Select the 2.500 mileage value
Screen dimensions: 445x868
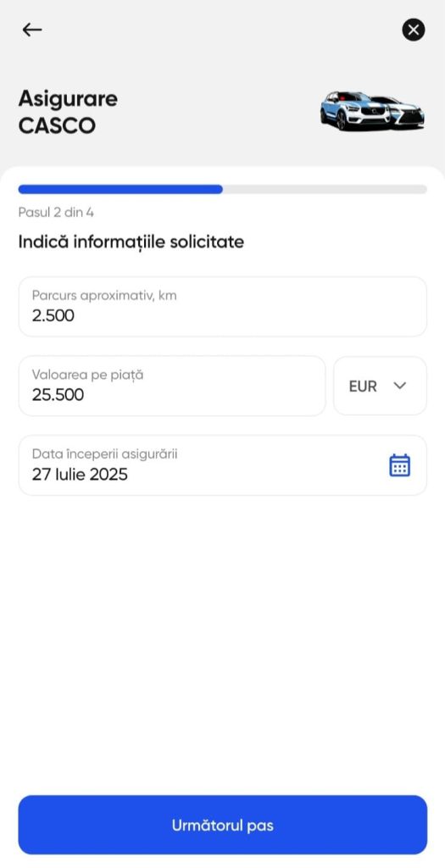[53, 315]
